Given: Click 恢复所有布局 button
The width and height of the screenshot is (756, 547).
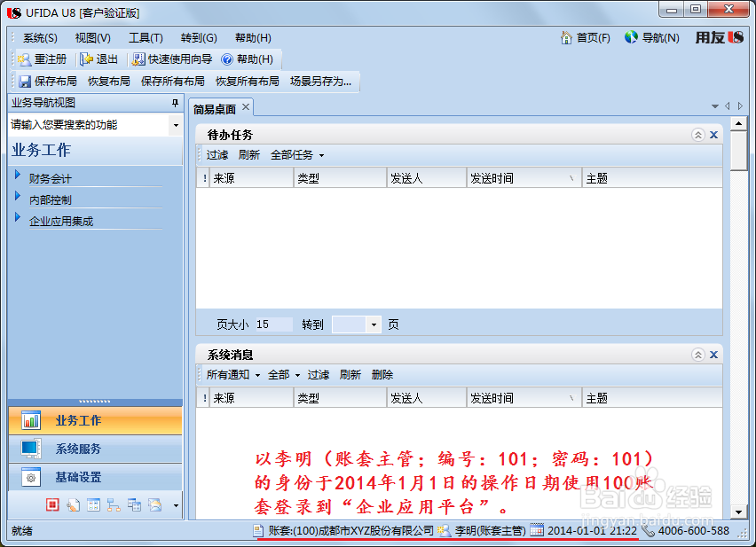Looking at the screenshot, I should (248, 82).
